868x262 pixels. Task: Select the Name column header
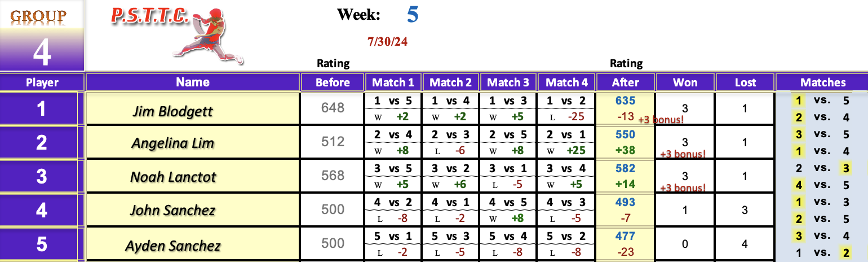pyautogui.click(x=193, y=82)
